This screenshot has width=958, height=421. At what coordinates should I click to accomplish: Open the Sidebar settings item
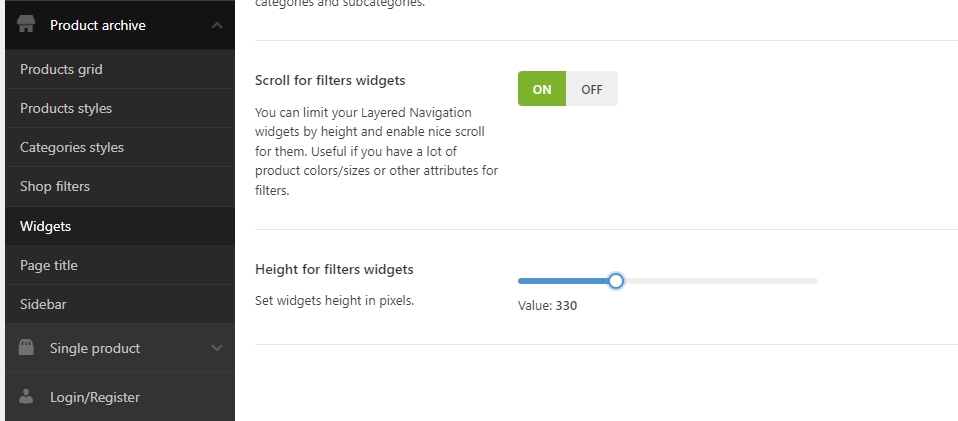point(43,304)
